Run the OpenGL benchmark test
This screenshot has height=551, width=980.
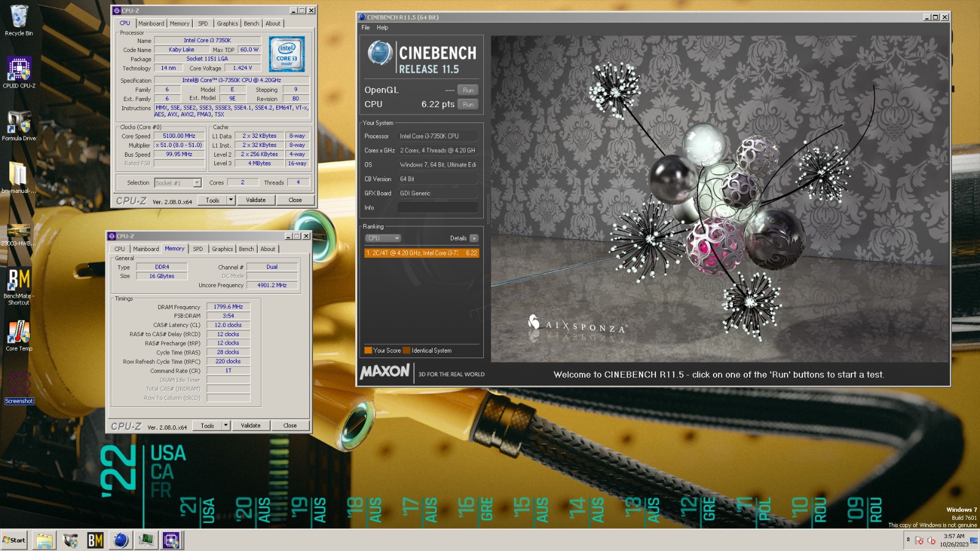[469, 90]
